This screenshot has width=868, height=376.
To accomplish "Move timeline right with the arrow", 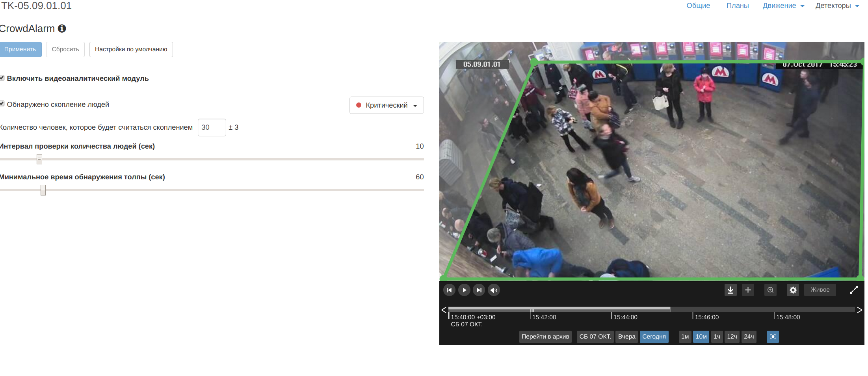I will (860, 310).
